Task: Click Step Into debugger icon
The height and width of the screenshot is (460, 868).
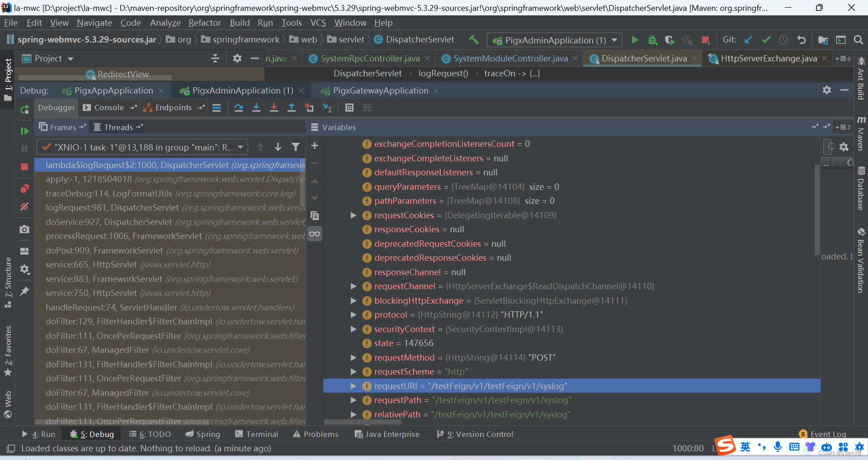Action: click(256, 108)
